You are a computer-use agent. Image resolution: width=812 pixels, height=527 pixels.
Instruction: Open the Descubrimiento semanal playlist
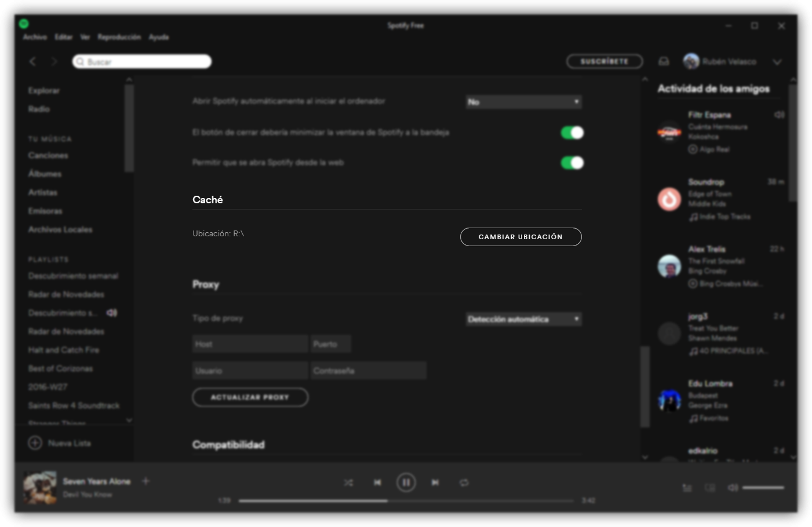[x=73, y=276]
